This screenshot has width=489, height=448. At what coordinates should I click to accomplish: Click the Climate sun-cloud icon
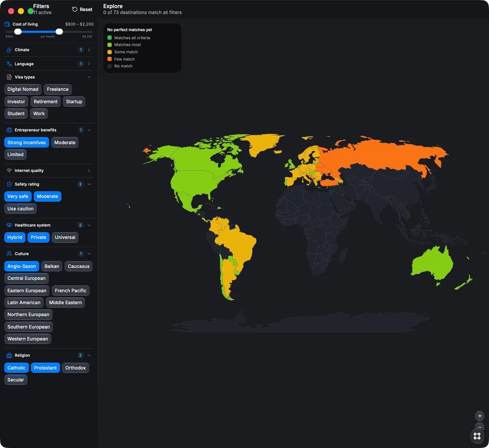tap(9, 49)
